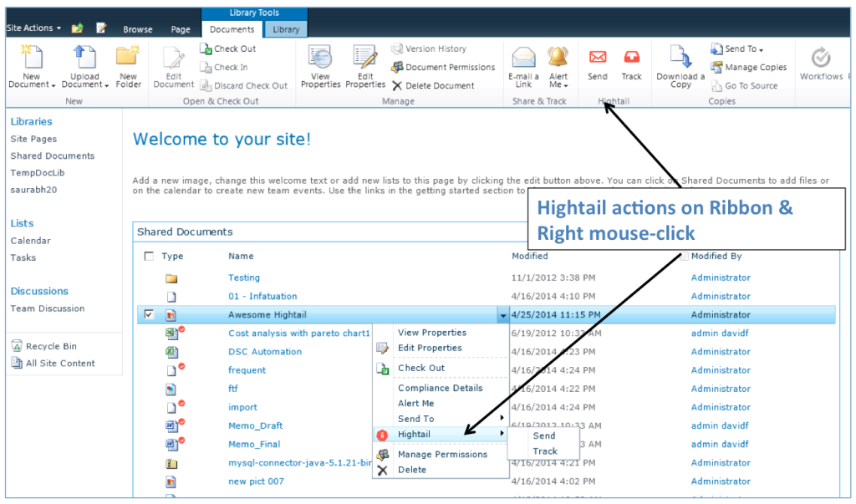Click the edit page icon beside Browse
856x504 pixels.
tap(101, 28)
